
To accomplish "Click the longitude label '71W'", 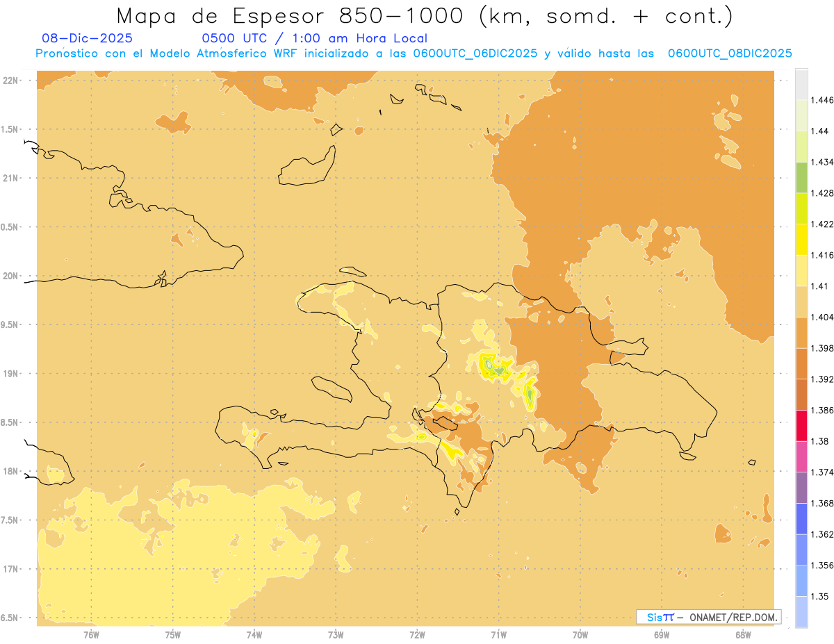I will [498, 635].
